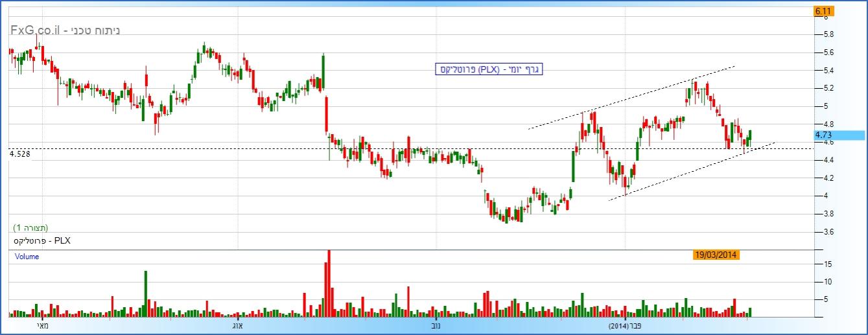Click the 5.2 price axis label
Screen dimensions: 868x335
tap(828, 88)
